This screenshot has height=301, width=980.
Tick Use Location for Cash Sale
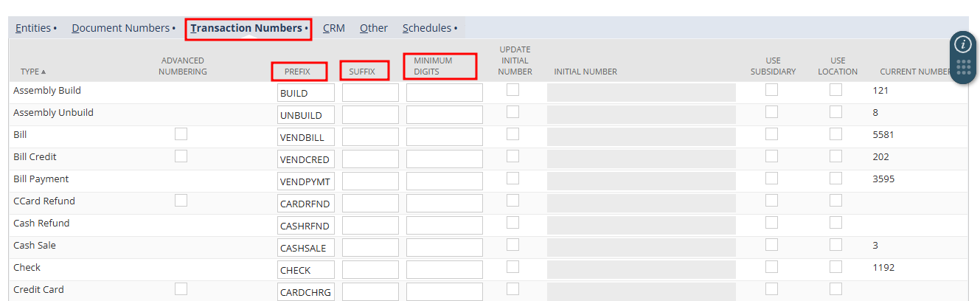tap(835, 245)
